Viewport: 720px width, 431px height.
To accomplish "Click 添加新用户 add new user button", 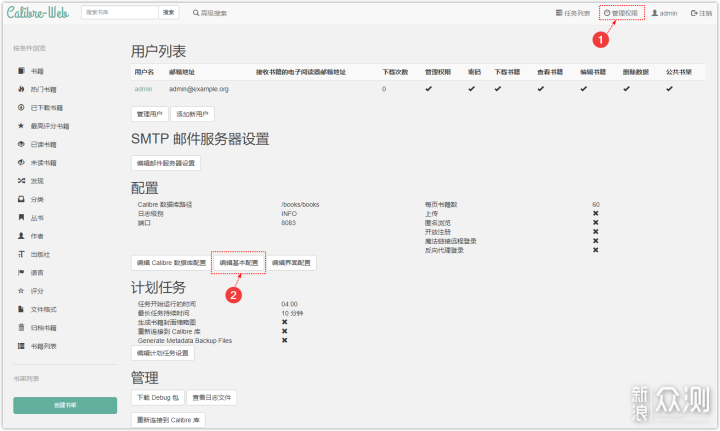I will pyautogui.click(x=192, y=114).
